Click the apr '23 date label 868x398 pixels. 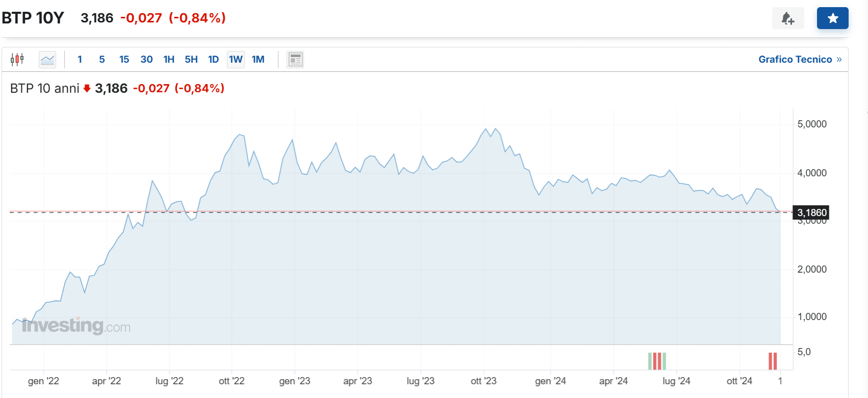[x=358, y=381]
